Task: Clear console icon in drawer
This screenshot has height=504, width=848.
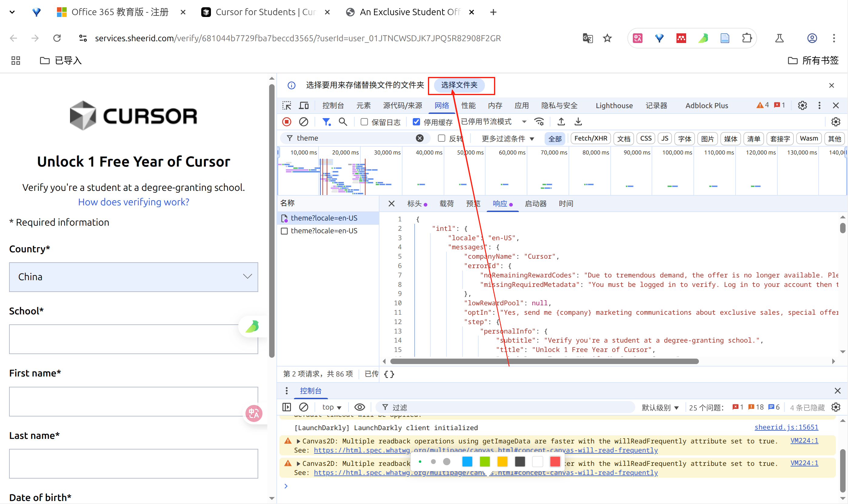Action: [x=303, y=407]
